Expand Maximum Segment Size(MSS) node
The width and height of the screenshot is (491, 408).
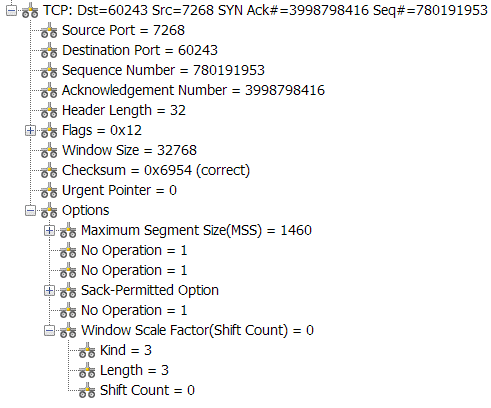49,231
